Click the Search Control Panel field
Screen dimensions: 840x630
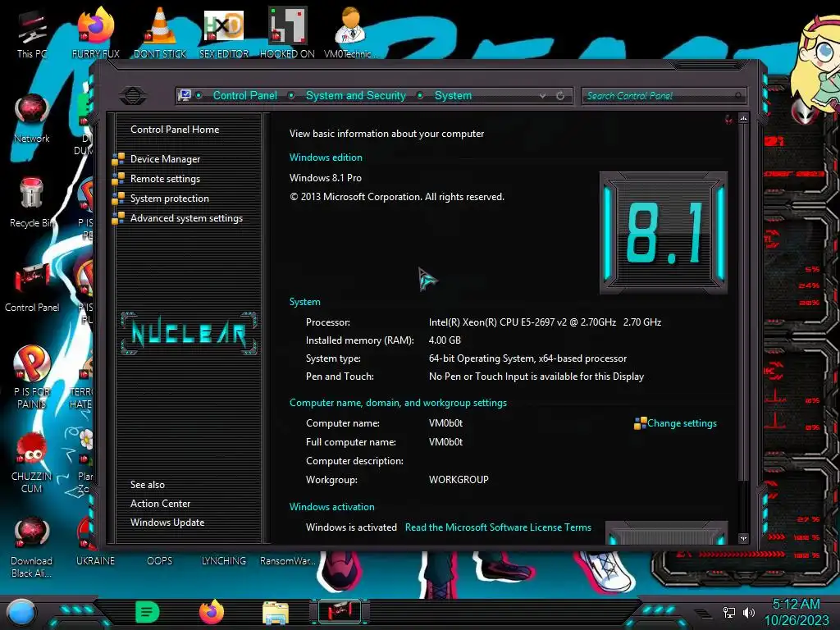tap(663, 96)
